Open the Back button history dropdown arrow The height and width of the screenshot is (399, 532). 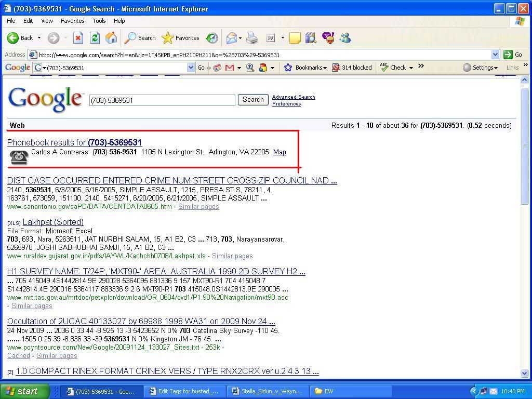pyautogui.click(x=39, y=38)
